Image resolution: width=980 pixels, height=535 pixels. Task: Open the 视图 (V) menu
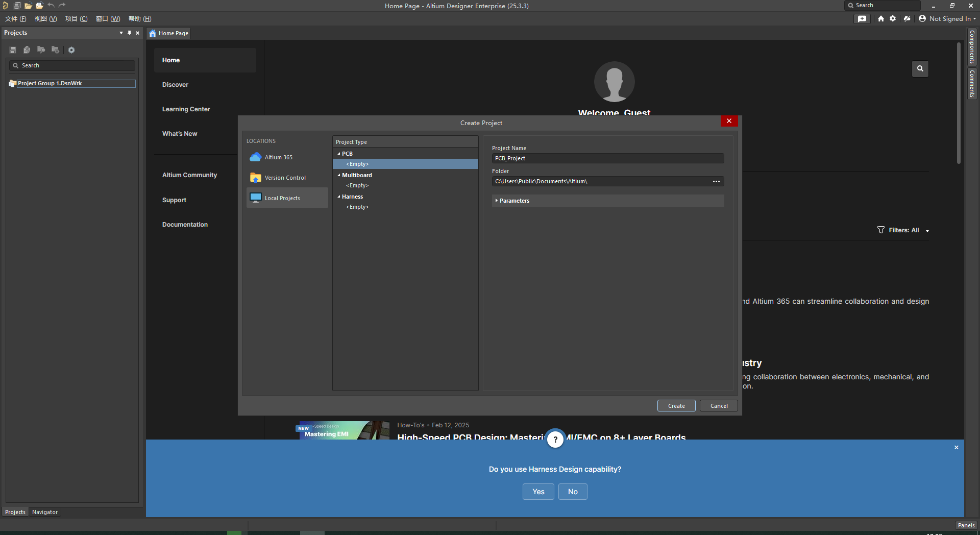45,19
